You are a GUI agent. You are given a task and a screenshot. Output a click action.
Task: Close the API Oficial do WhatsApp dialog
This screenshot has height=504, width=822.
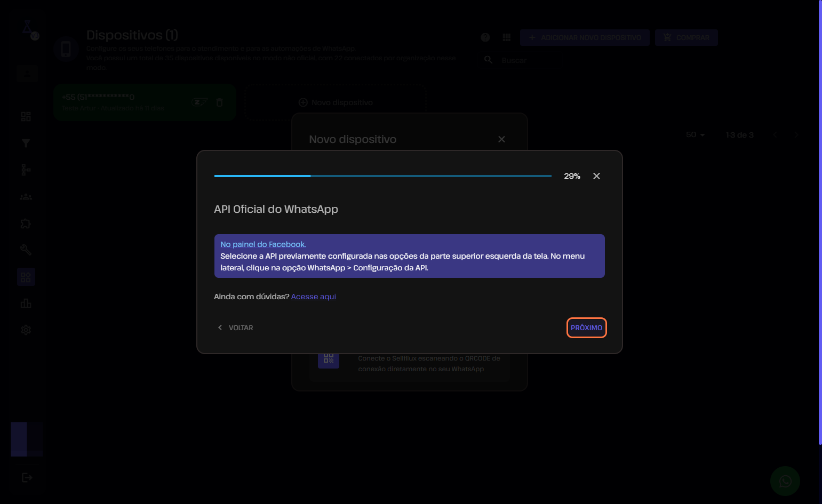coord(596,176)
